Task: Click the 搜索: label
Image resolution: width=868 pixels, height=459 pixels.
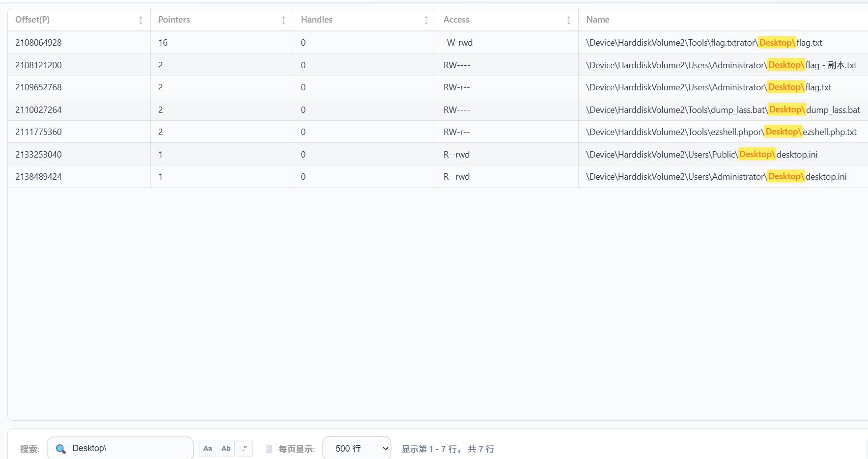Action: click(x=29, y=449)
